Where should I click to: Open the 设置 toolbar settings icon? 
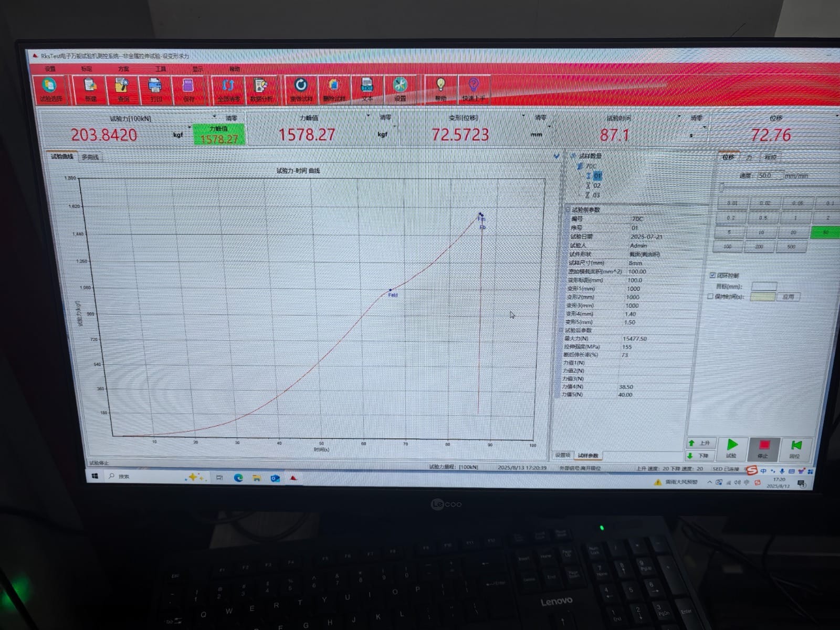(400, 89)
